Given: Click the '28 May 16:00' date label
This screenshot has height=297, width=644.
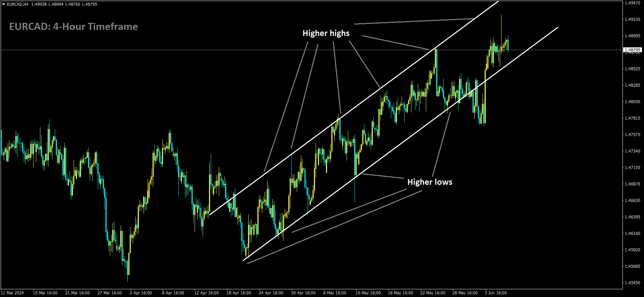Looking at the screenshot, I should [465, 293].
